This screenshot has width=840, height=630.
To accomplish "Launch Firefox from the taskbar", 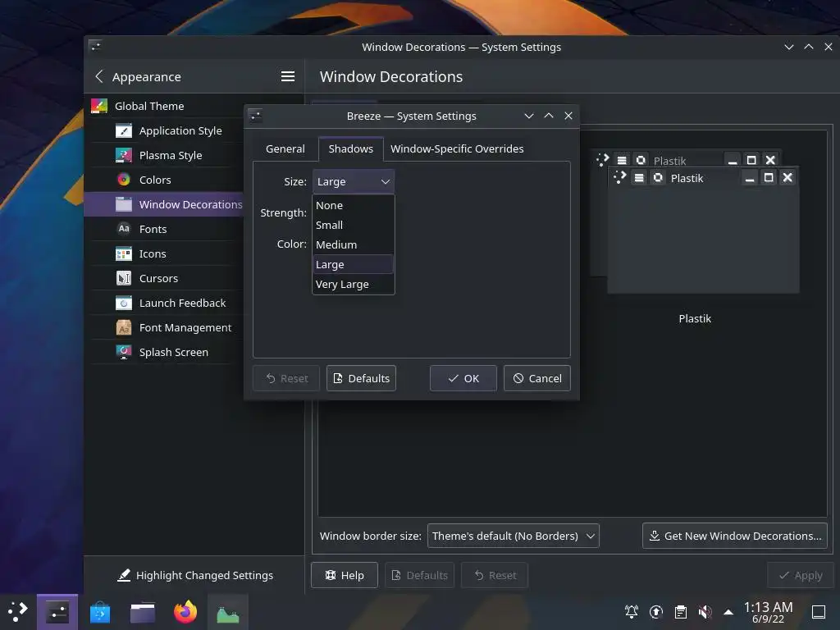I will (x=185, y=612).
